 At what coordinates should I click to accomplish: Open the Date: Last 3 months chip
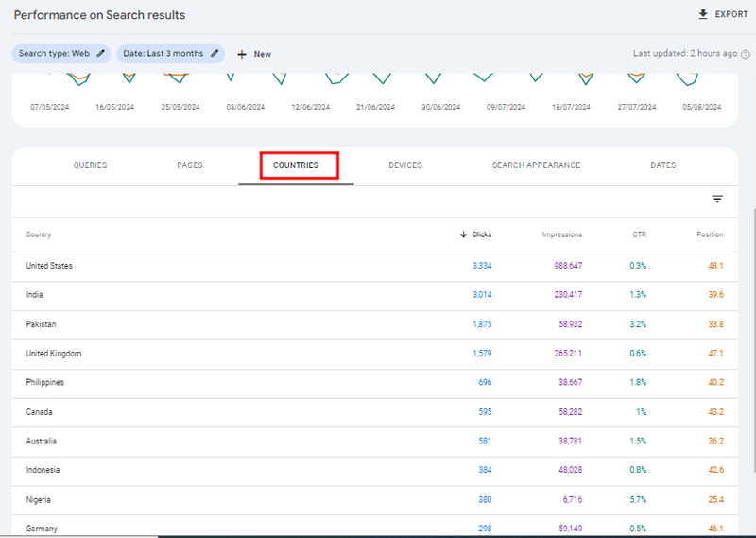170,54
